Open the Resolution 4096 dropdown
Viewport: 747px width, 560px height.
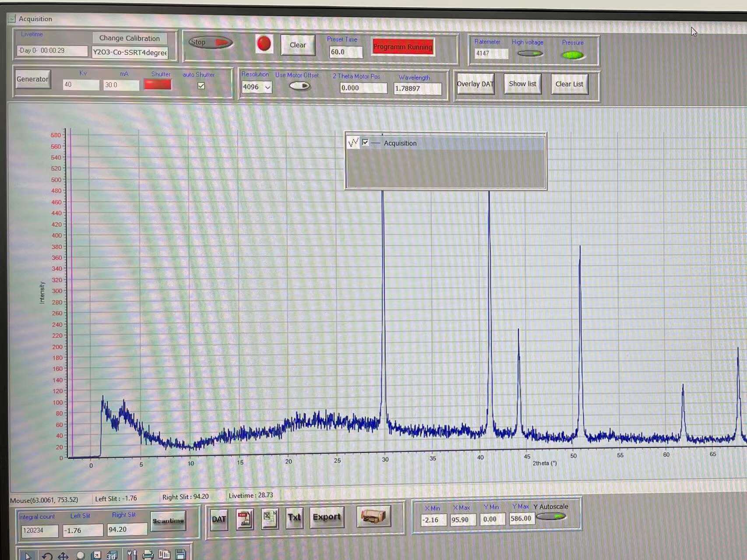click(x=257, y=87)
